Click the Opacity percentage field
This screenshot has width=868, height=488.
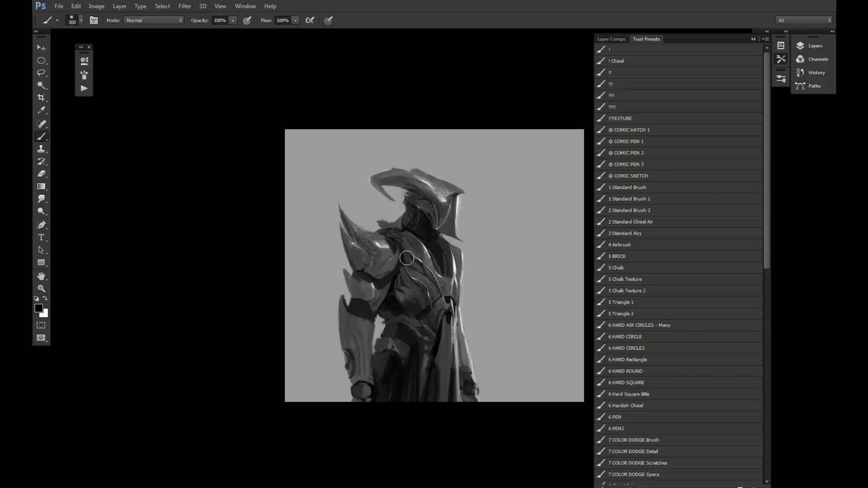tap(220, 20)
